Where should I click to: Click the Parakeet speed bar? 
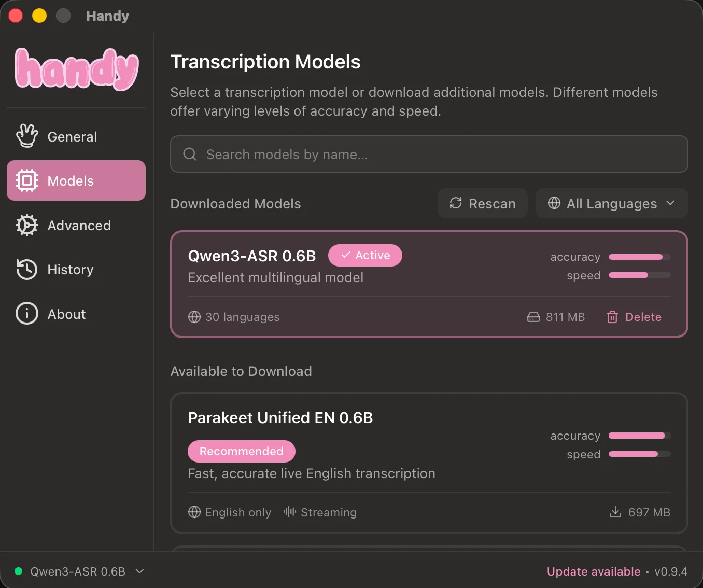[x=640, y=454]
